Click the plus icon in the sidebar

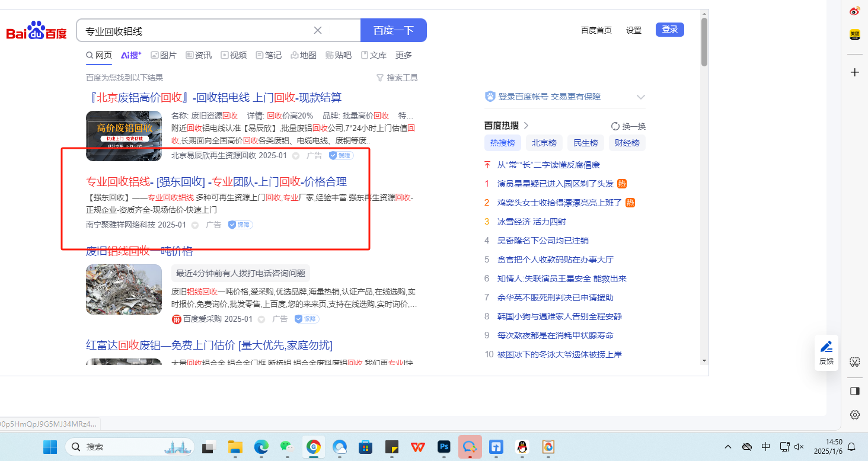[x=854, y=72]
